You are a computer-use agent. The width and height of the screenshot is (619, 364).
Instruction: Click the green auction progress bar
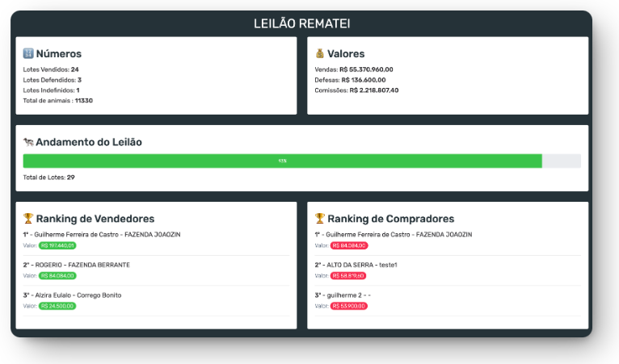pyautogui.click(x=282, y=161)
